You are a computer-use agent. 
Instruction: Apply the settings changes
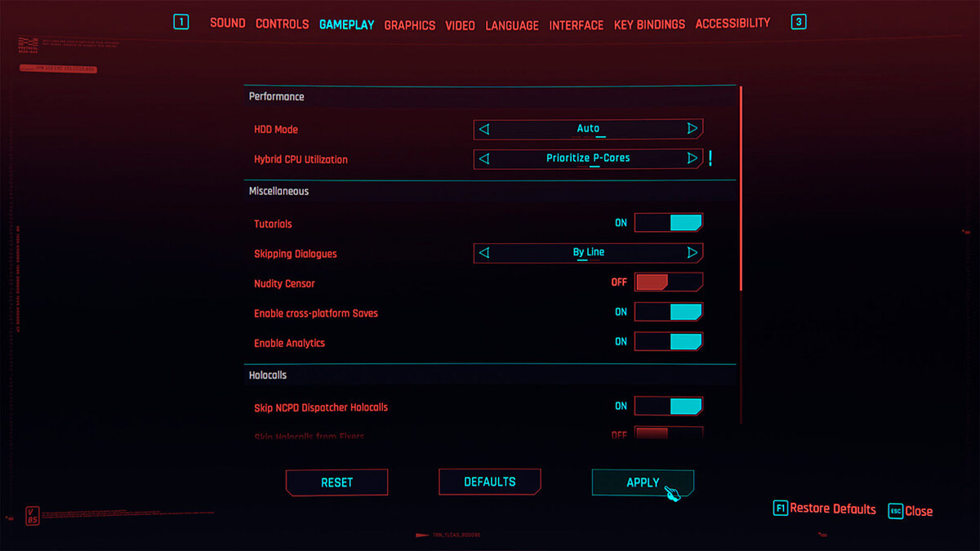(x=643, y=482)
